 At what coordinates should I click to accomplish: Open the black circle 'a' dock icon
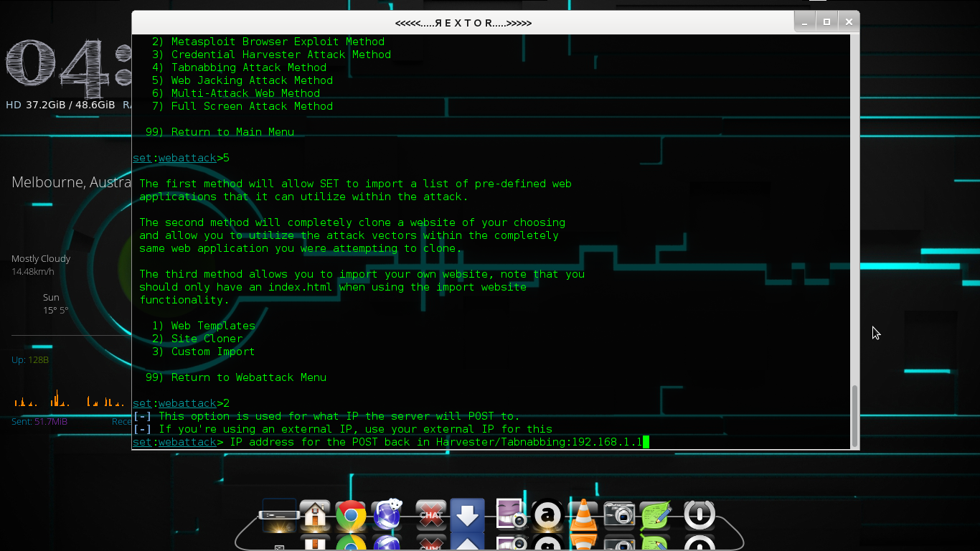click(x=547, y=515)
